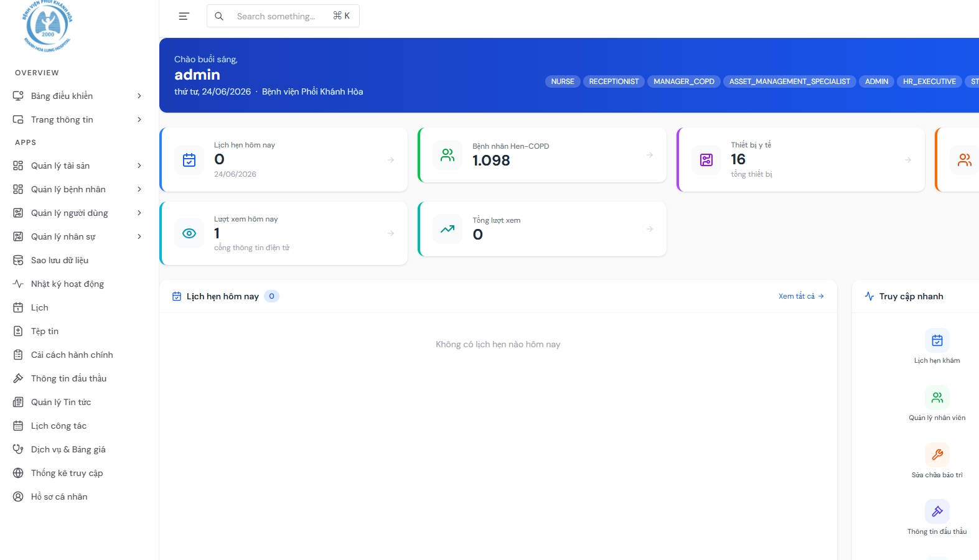This screenshot has width=979, height=560.
Task: Go to Cải cách hành chính page
Action: (x=78, y=355)
